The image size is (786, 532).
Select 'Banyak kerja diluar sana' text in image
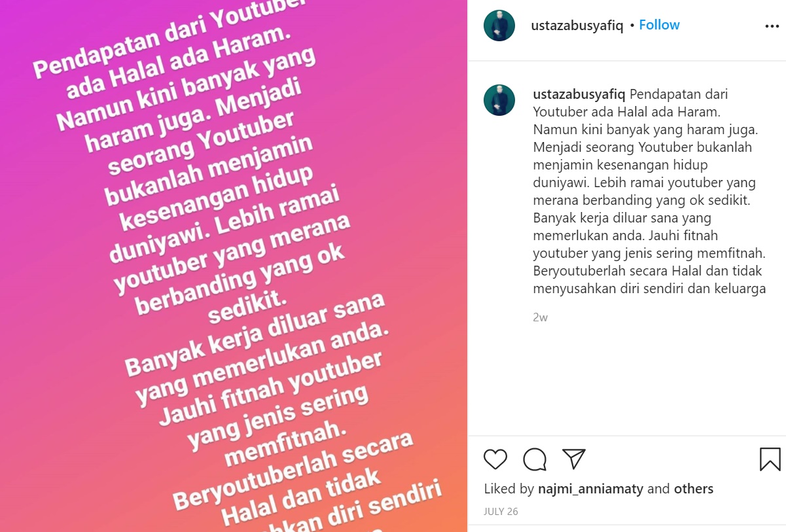[255, 335]
